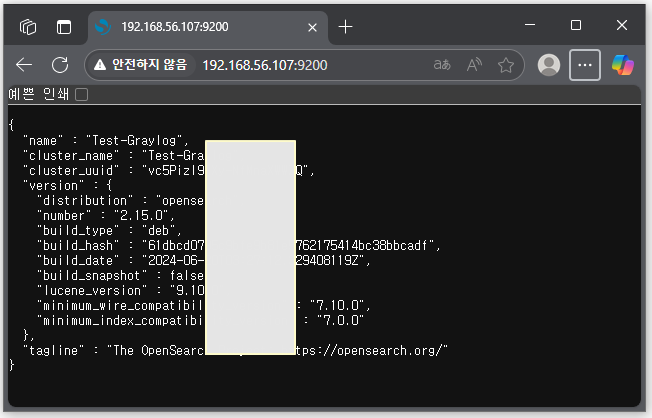Click the "number" : "2.15.0" value

pyautogui.click(x=144, y=215)
